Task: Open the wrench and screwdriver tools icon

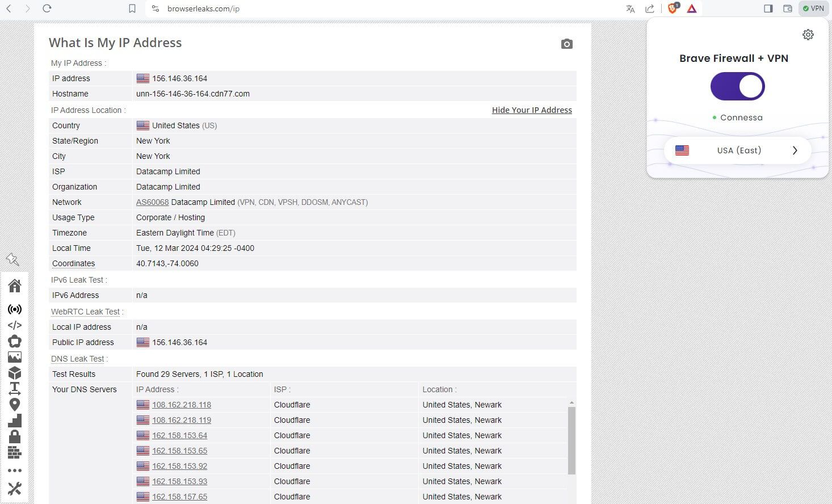Action: [x=15, y=488]
